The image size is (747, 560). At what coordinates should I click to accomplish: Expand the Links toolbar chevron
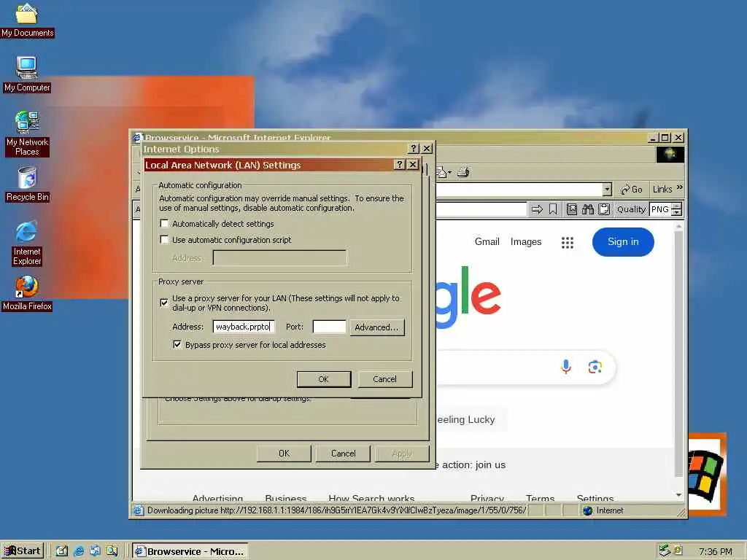pos(679,187)
